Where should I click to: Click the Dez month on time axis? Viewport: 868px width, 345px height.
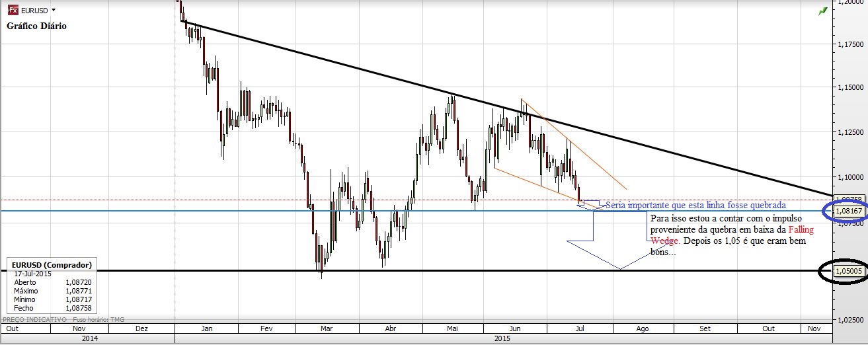(141, 328)
